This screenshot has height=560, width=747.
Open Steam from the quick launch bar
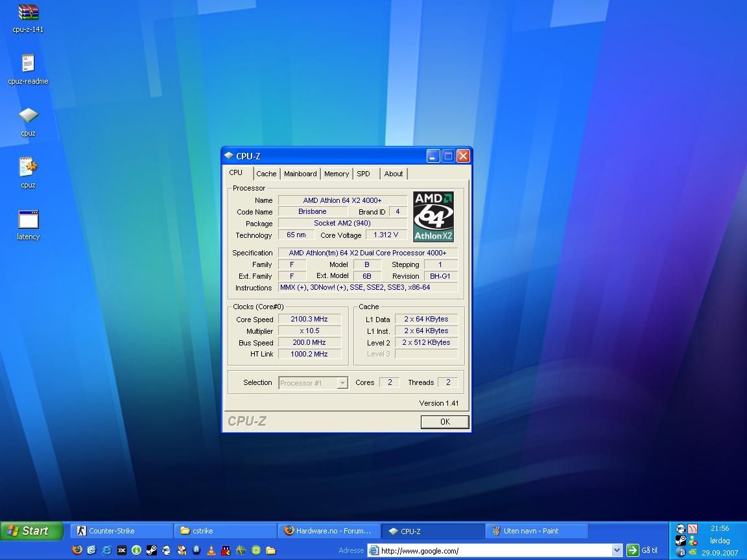tap(152, 550)
